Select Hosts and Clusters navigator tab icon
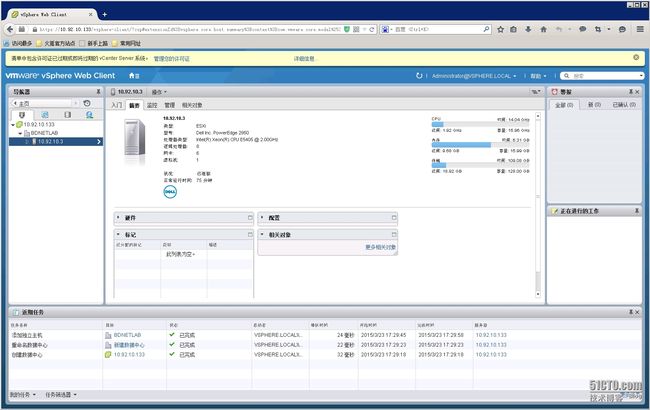Screen dimensions: 650x410 [x=22, y=115]
